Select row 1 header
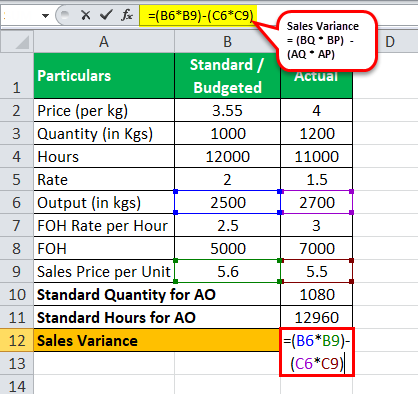 pyautogui.click(x=17, y=75)
